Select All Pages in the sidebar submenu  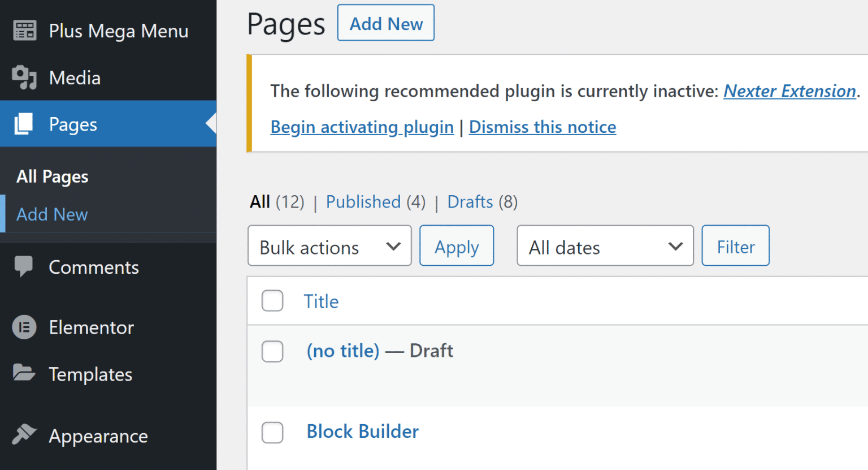point(52,176)
